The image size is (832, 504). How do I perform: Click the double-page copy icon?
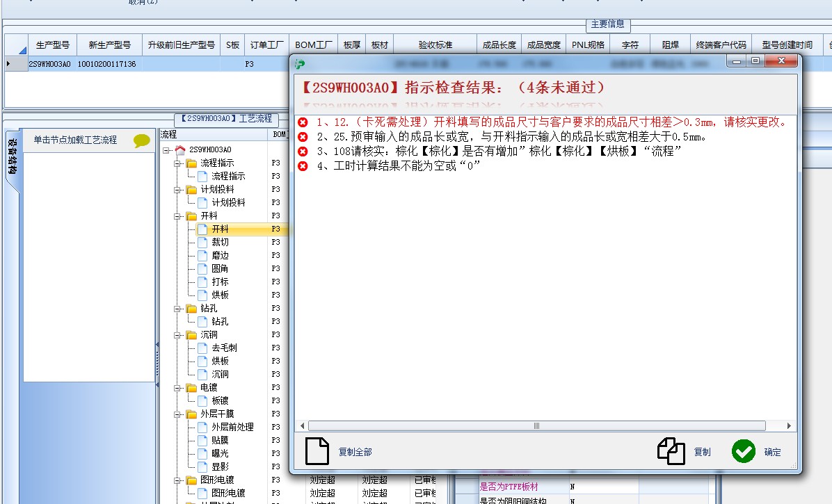click(671, 451)
